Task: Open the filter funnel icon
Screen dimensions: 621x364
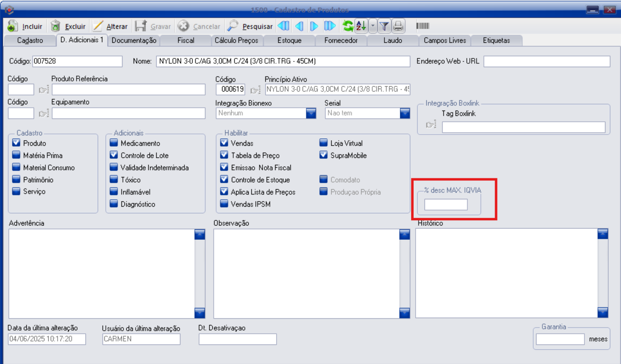Action: pyautogui.click(x=384, y=26)
